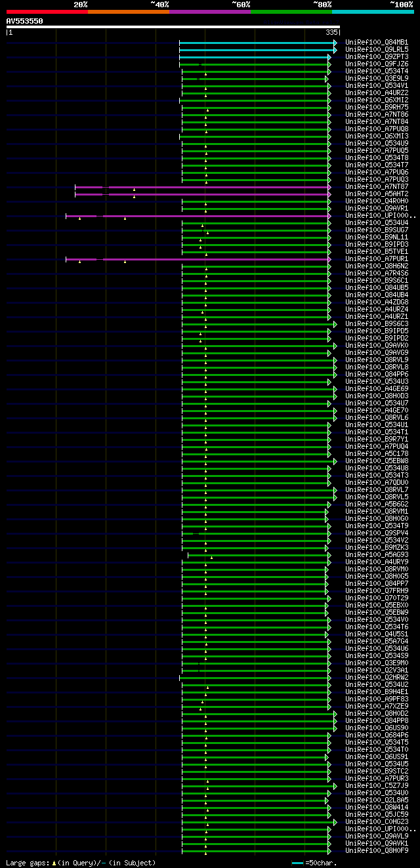Click the UniRef100_Q8H6N2 entry
The height and width of the screenshot is (868, 420).
click(377, 266)
